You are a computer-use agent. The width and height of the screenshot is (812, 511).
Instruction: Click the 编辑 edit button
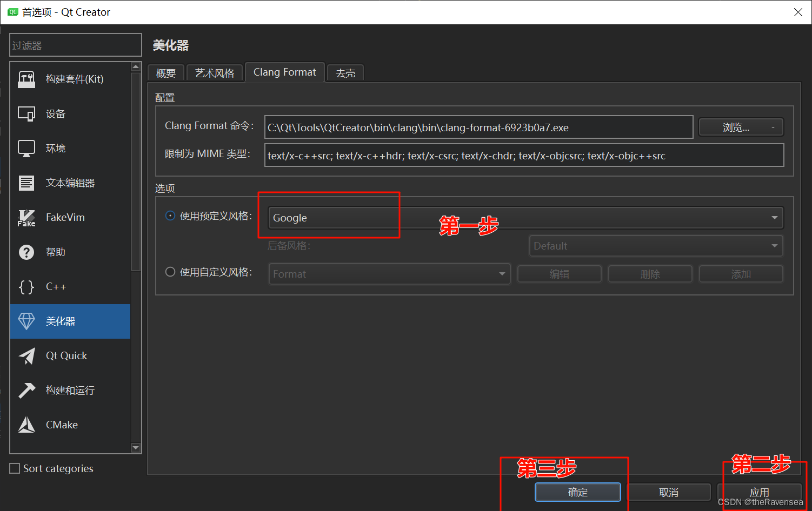(x=560, y=274)
